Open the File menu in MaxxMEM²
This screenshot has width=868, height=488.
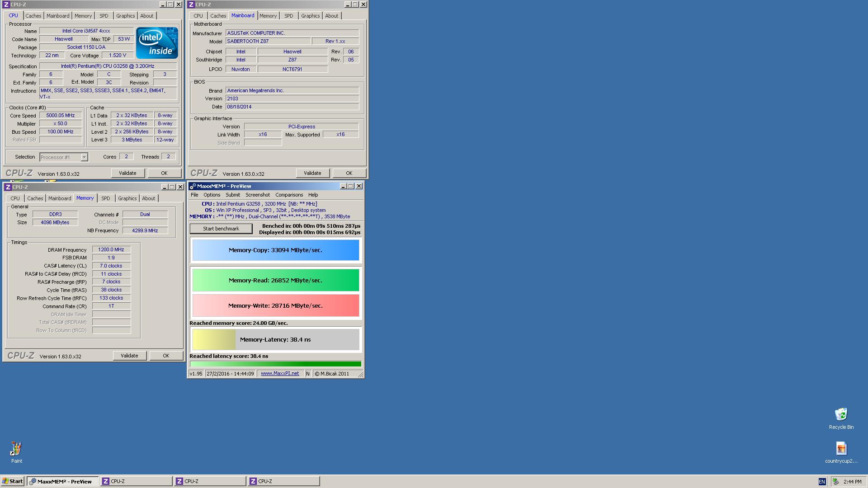pos(194,195)
